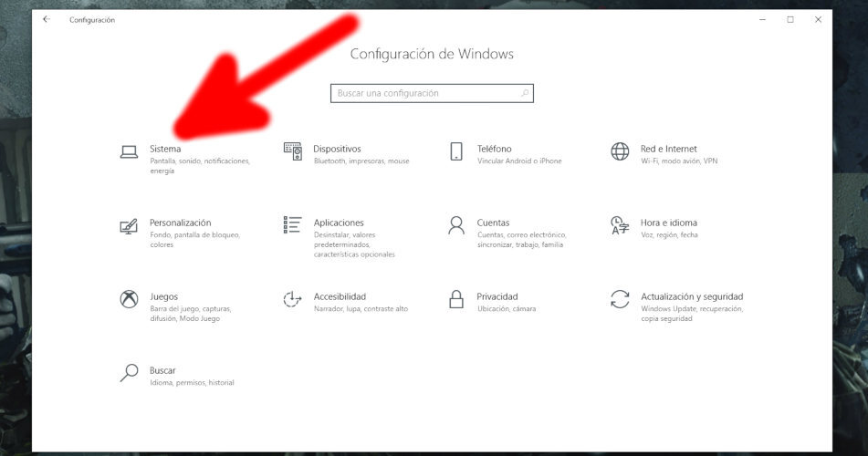Screen dimensions: 868x456
Task: Open the Buscar magnifier category icon
Action: point(129,372)
